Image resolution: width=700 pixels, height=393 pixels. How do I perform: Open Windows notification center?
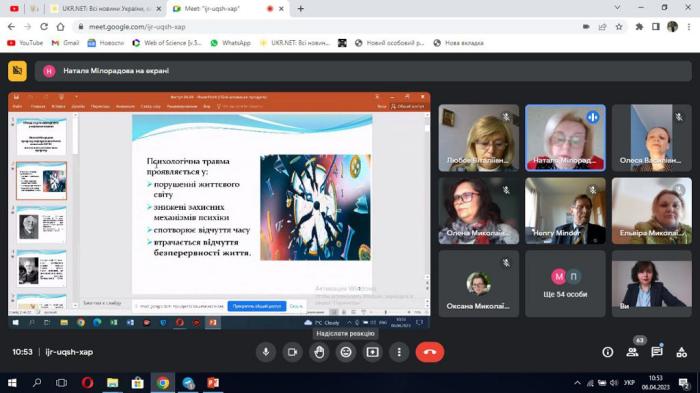click(x=684, y=383)
